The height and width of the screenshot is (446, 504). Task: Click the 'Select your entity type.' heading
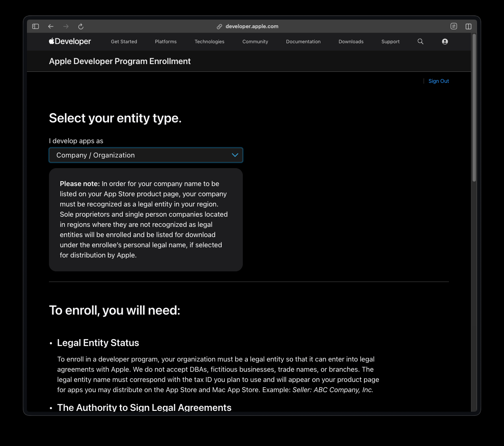(115, 118)
